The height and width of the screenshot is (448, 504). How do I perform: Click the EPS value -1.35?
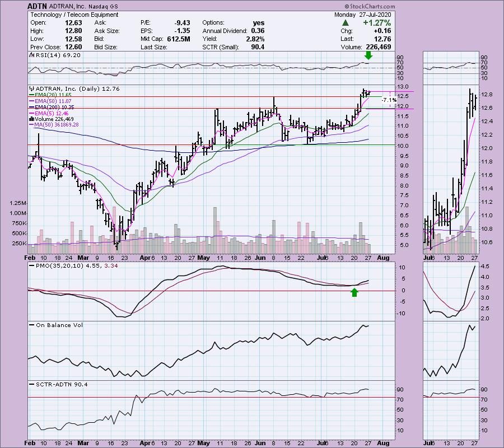point(182,31)
